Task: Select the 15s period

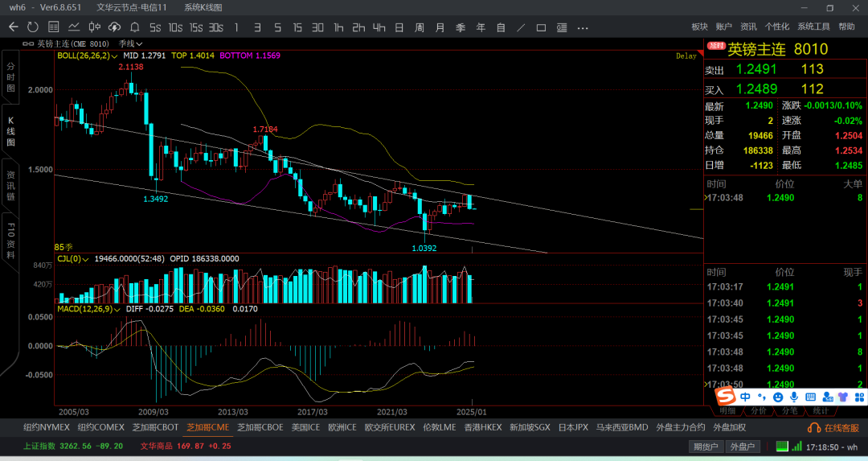Action: (196, 27)
